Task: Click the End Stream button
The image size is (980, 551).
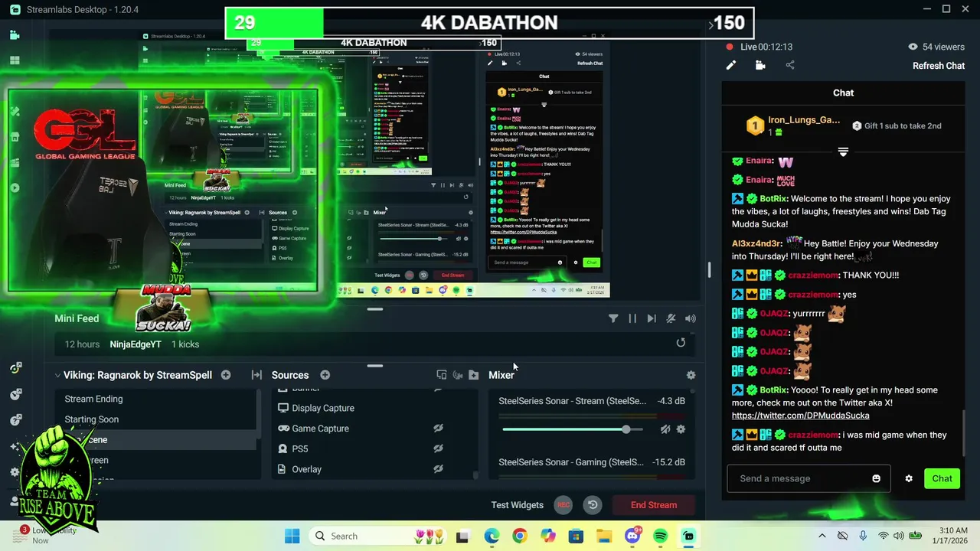Action: 654,505
